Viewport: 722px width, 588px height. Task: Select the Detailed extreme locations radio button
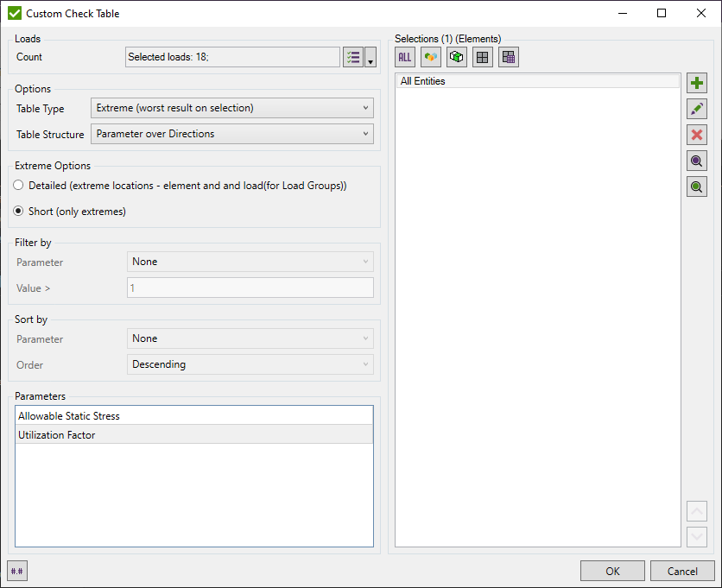18,186
